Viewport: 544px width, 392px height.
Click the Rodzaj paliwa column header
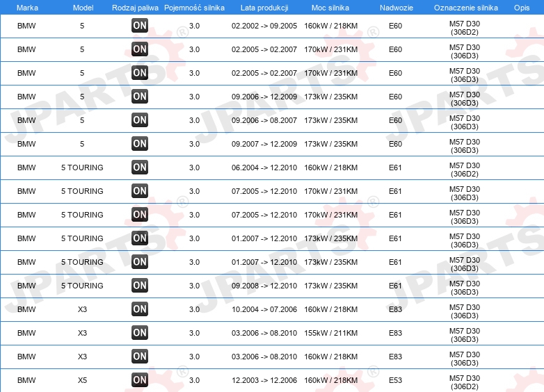click(x=136, y=8)
